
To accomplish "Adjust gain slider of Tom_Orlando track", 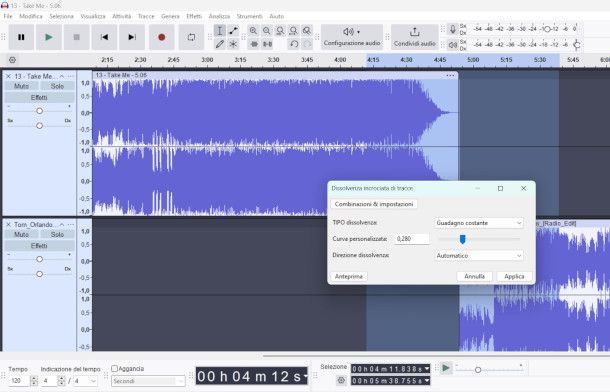I will pos(39,259).
